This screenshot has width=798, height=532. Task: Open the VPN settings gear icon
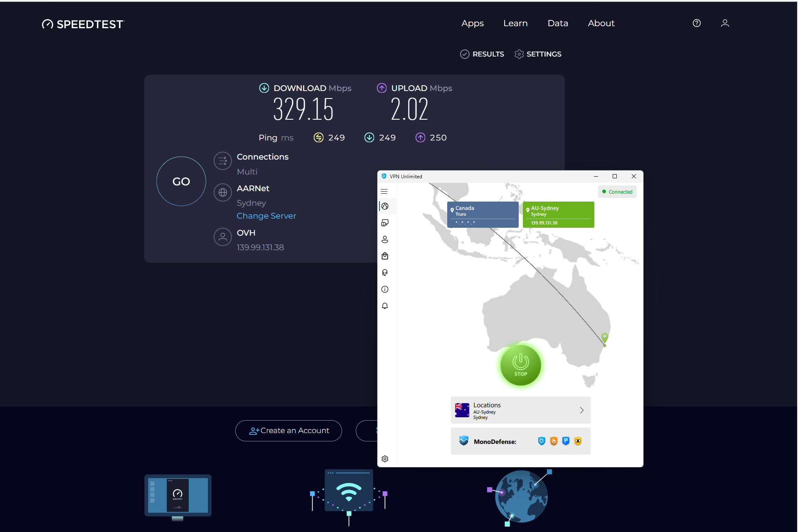385,458
